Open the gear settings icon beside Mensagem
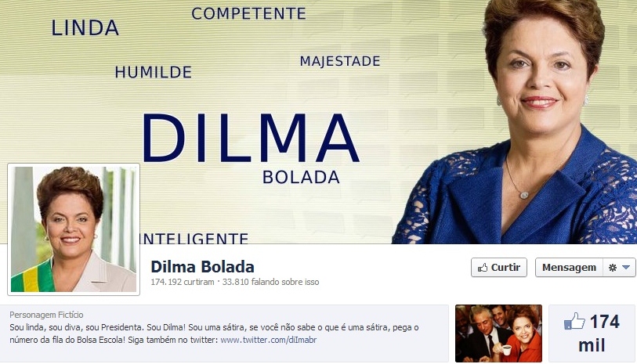Image resolution: width=637 pixels, height=364 pixels. point(613,268)
